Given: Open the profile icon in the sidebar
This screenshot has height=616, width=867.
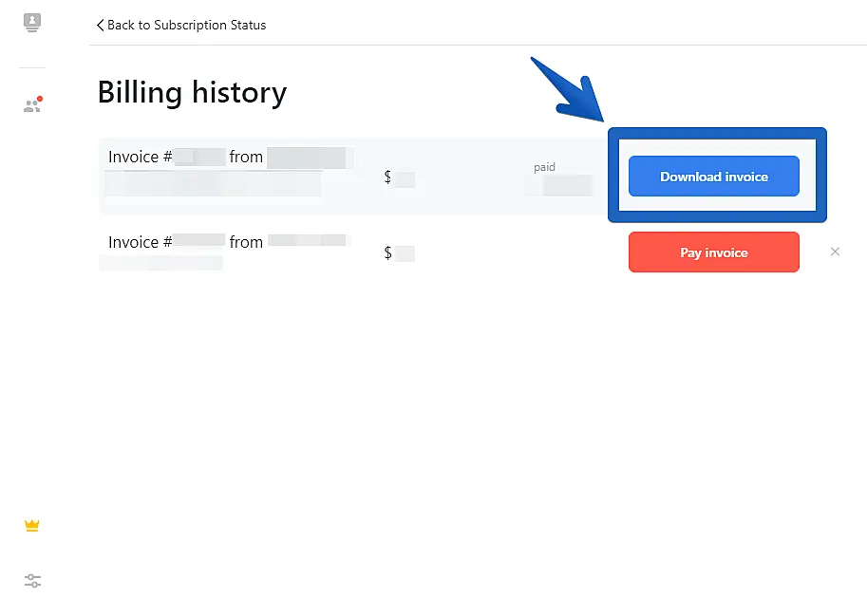Looking at the screenshot, I should tap(32, 22).
